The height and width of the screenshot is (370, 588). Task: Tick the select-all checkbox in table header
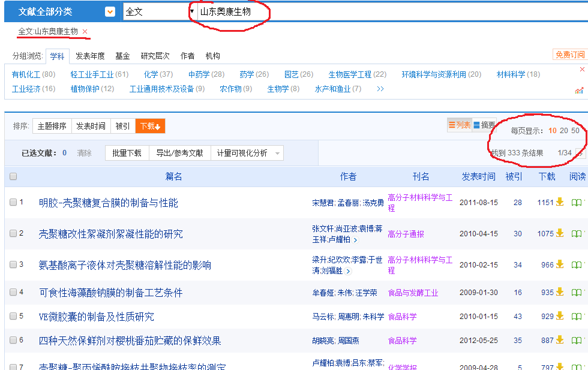point(13,176)
